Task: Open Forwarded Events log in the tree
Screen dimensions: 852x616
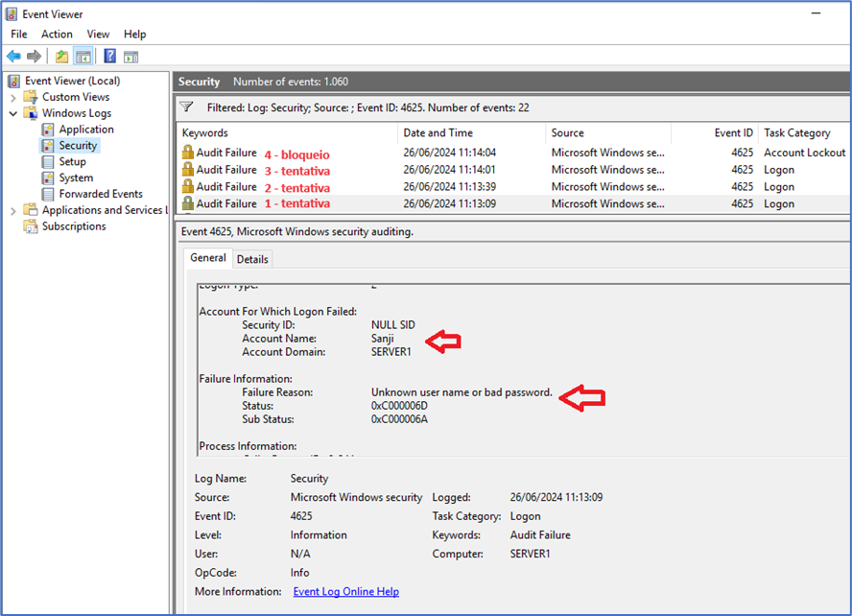Action: point(100,194)
